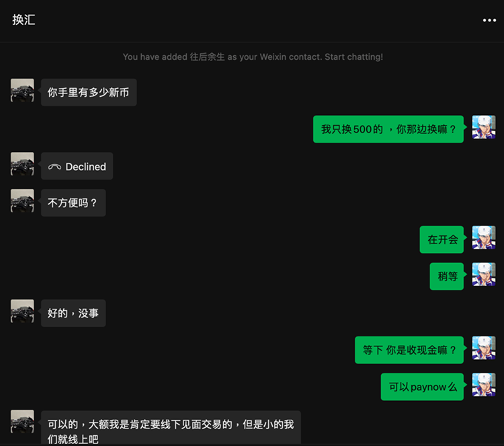
Task: Select the 可以paynow么 message bubble
Action: [422, 387]
